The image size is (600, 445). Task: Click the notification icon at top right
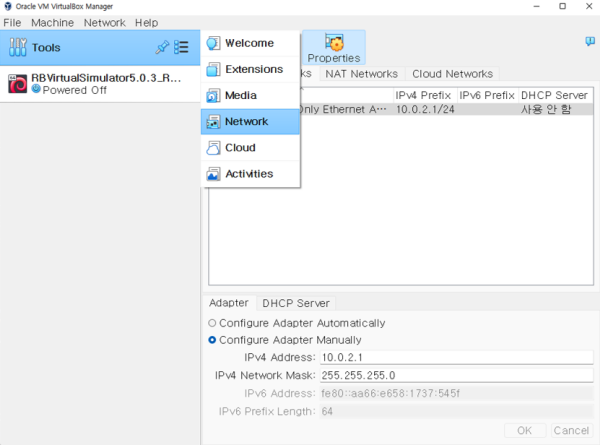click(x=590, y=41)
